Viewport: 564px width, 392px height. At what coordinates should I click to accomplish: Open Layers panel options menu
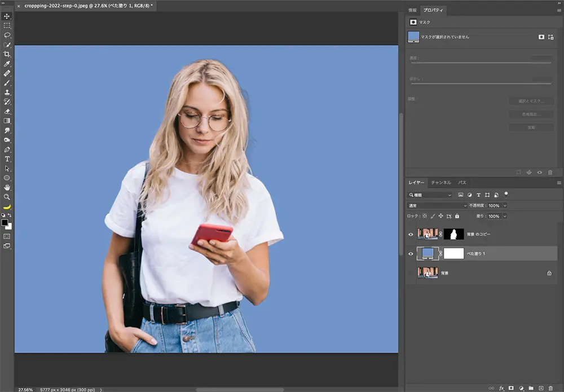[559, 183]
